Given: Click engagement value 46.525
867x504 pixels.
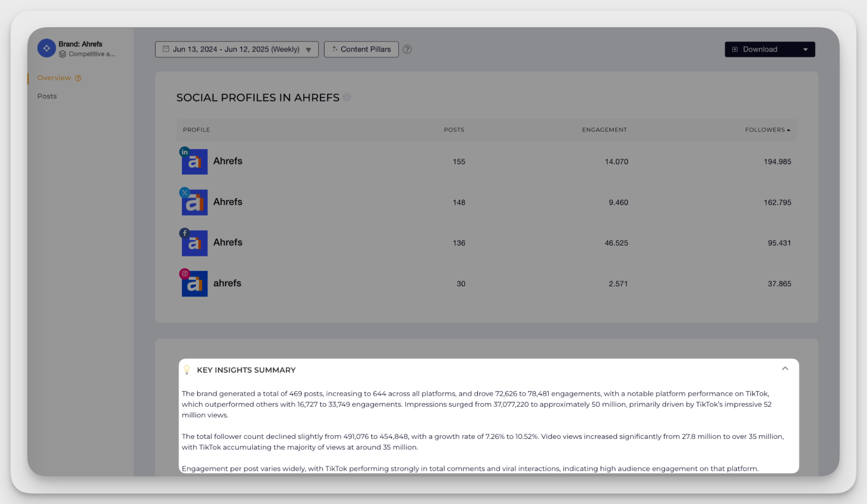Looking at the screenshot, I should pos(617,243).
